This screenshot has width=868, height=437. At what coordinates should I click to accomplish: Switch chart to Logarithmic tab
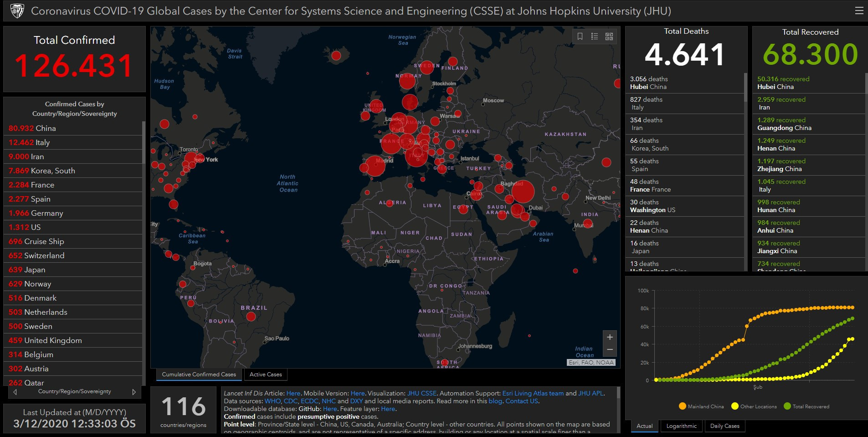681,426
